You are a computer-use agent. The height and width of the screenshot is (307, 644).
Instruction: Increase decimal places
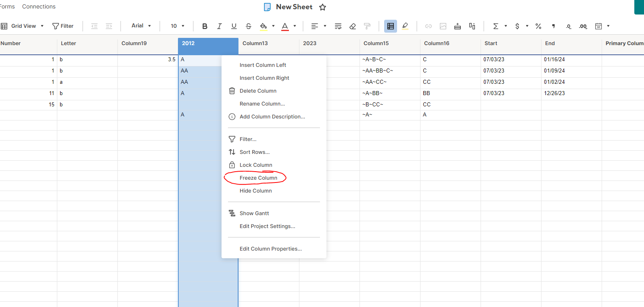click(x=583, y=26)
